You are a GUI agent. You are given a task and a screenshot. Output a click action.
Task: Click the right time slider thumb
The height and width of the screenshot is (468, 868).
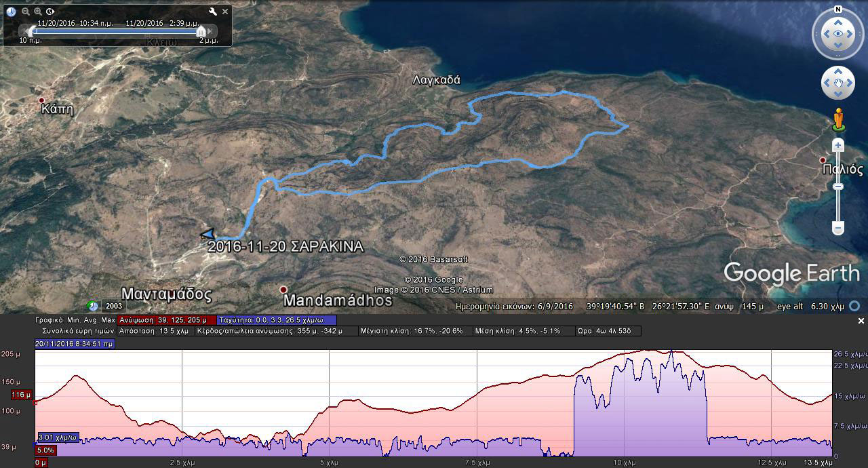[x=201, y=31]
